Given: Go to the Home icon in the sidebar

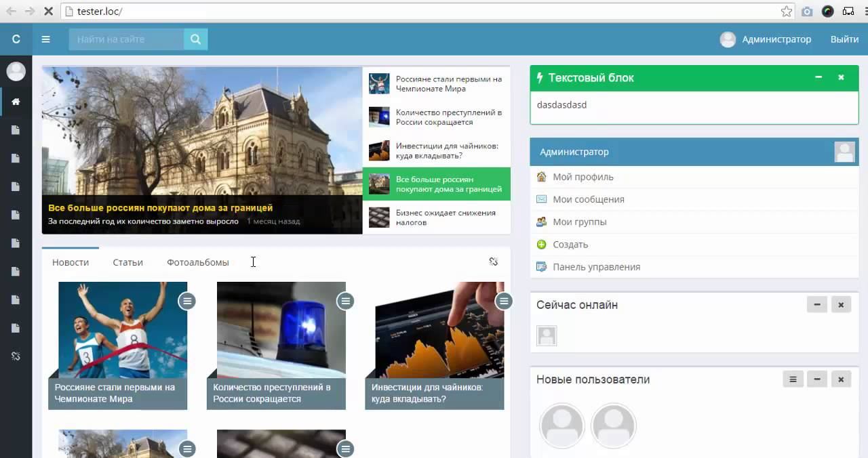Looking at the screenshot, I should [x=16, y=102].
